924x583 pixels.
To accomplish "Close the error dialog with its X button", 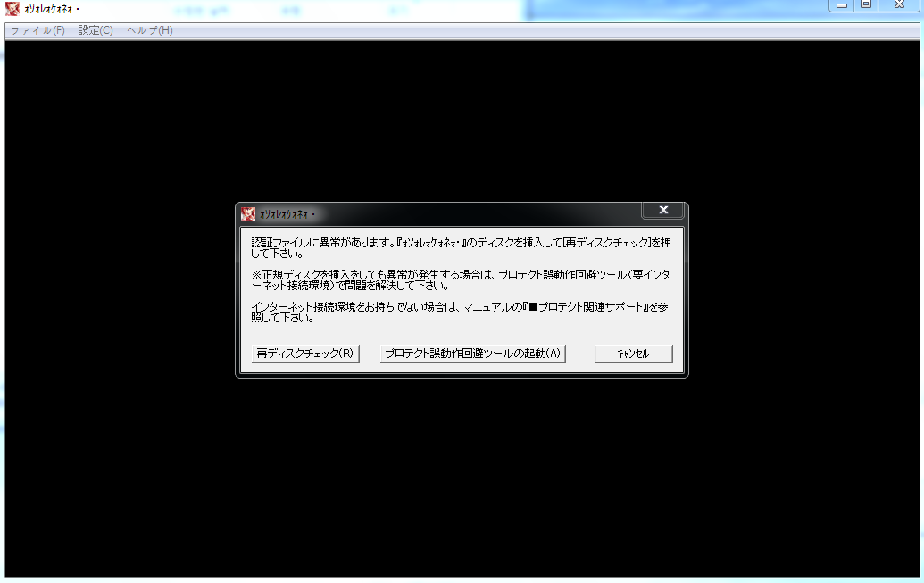I will pos(663,211).
